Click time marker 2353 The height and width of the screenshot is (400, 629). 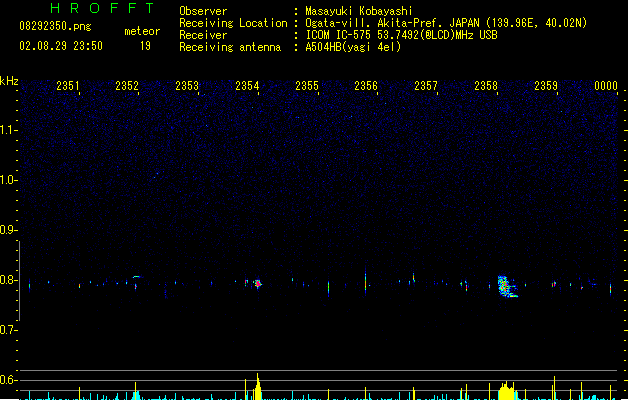tap(187, 86)
